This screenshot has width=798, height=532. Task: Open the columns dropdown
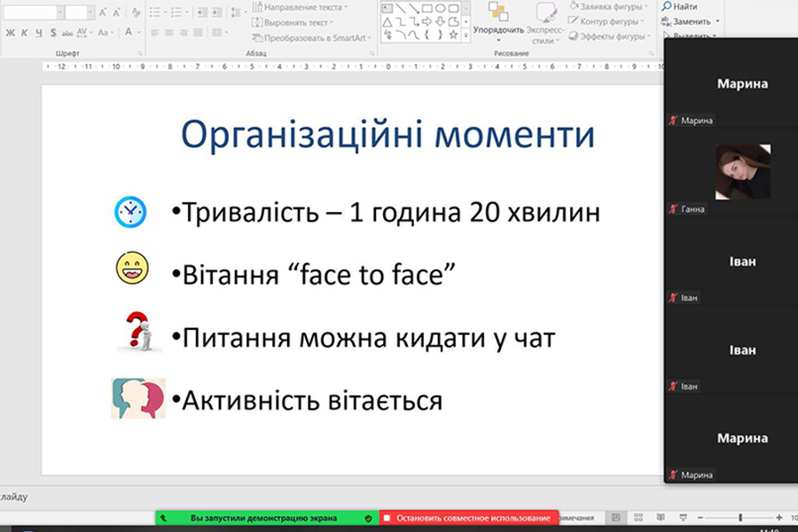tap(220, 33)
